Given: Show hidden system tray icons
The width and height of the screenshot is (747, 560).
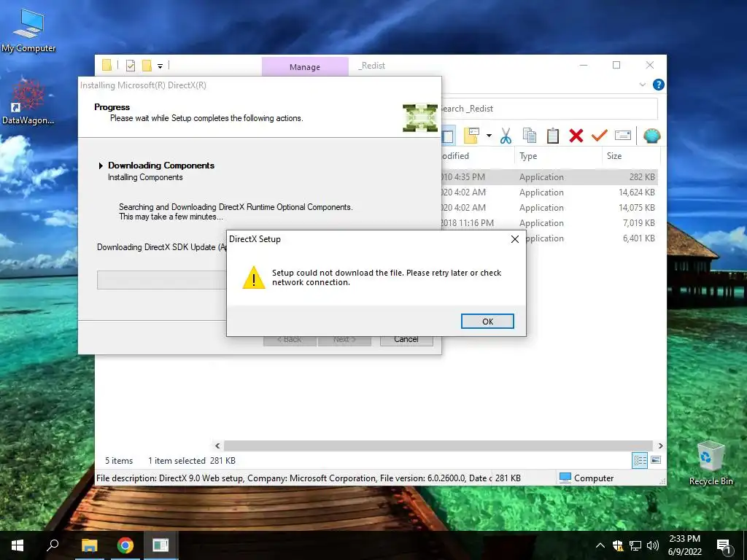Looking at the screenshot, I should 600,545.
